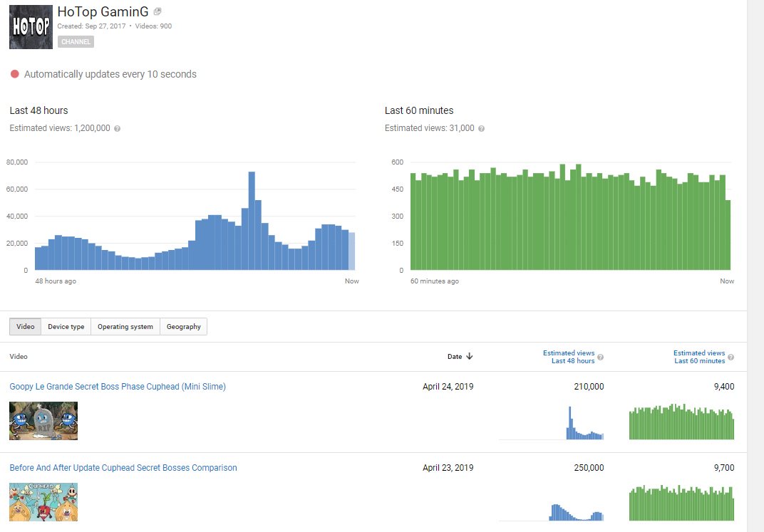Click the Before And After Update video thumbnail
This screenshot has height=532, width=764.
point(43,502)
